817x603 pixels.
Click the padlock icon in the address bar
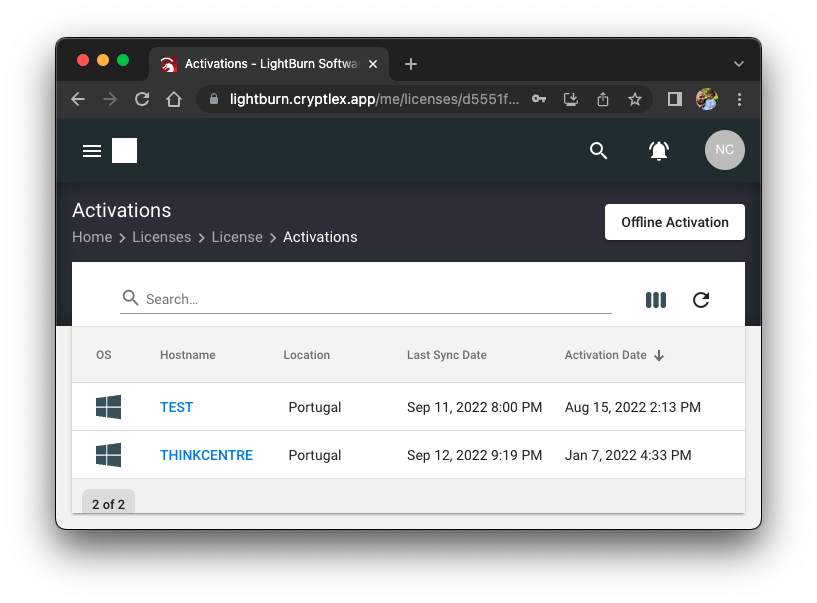[213, 99]
